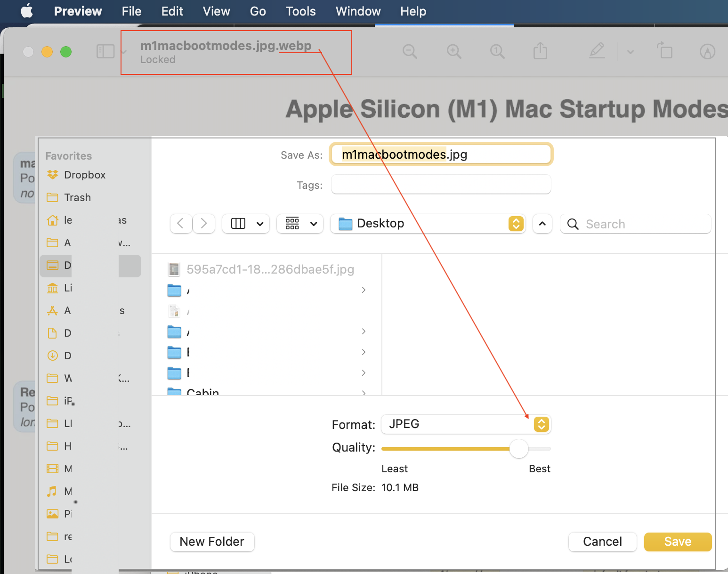Click the Rotate toolbar icon

click(665, 51)
